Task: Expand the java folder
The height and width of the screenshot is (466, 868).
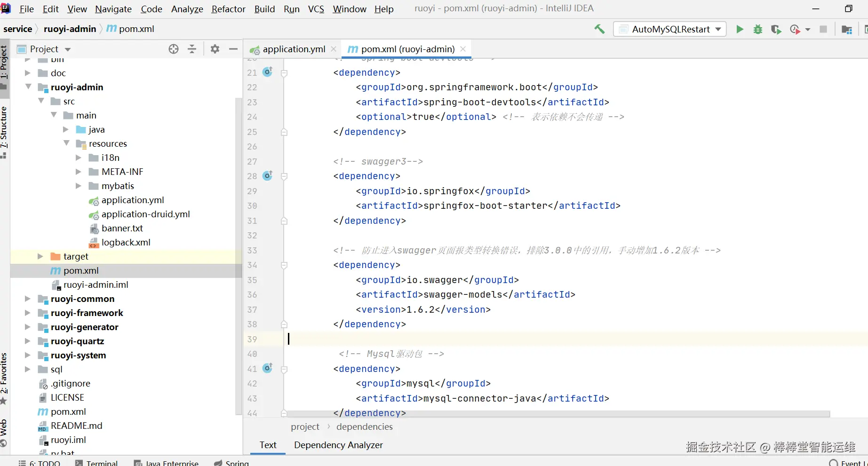Action: pos(66,129)
